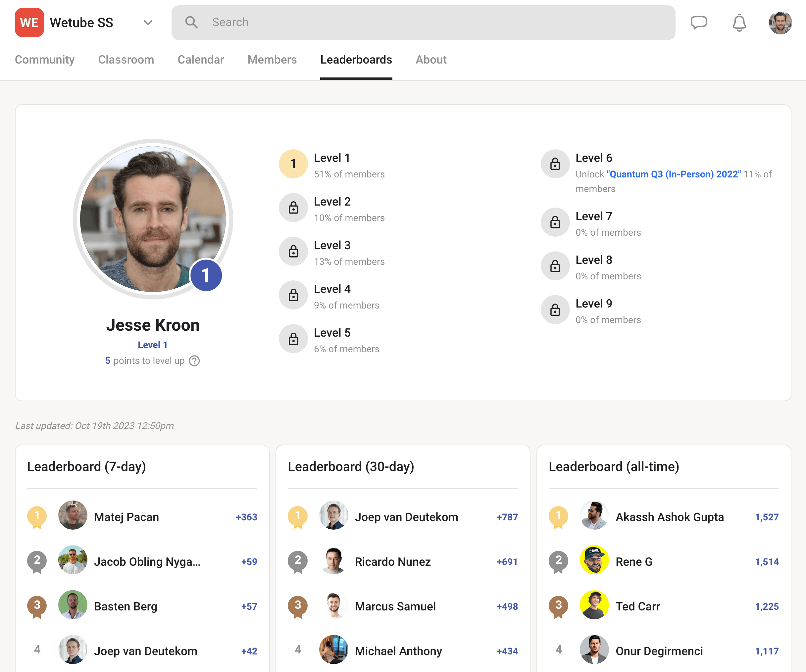The width and height of the screenshot is (806, 672).
Task: Click the gold medal on 7-day leaderboard
Action: tap(37, 516)
